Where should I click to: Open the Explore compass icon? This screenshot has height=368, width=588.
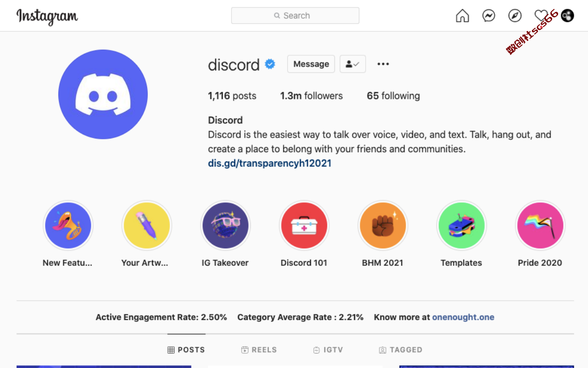click(x=515, y=16)
